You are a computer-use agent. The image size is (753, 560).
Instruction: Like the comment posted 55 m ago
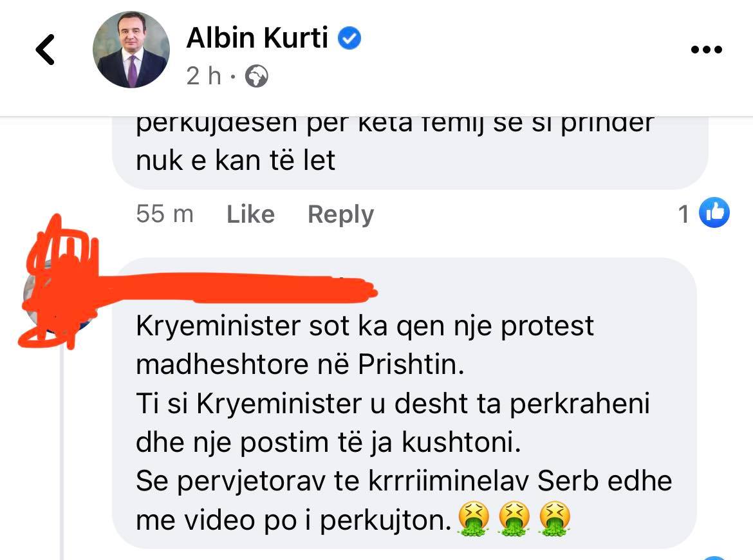coord(251,214)
